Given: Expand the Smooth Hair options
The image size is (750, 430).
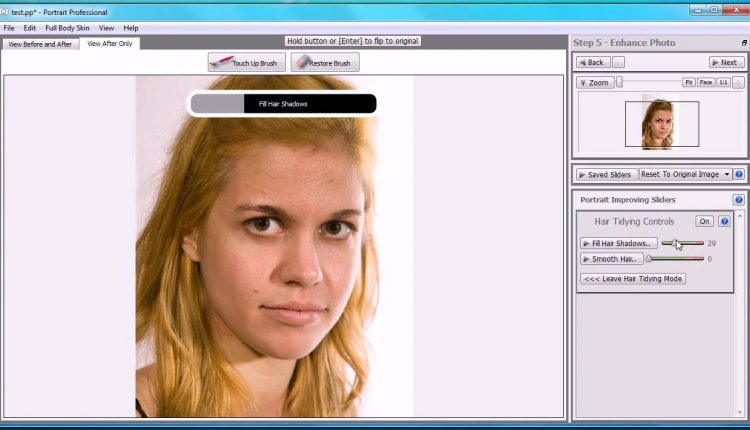Looking at the screenshot, I should coord(611,259).
